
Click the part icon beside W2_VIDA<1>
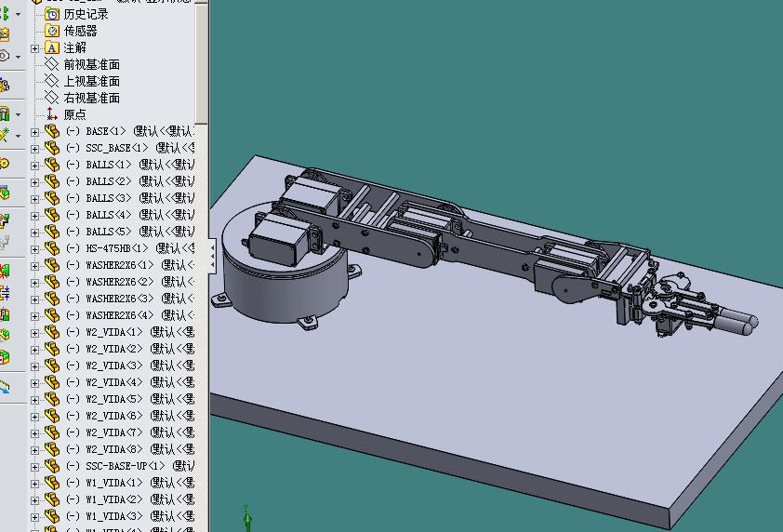coord(52,332)
